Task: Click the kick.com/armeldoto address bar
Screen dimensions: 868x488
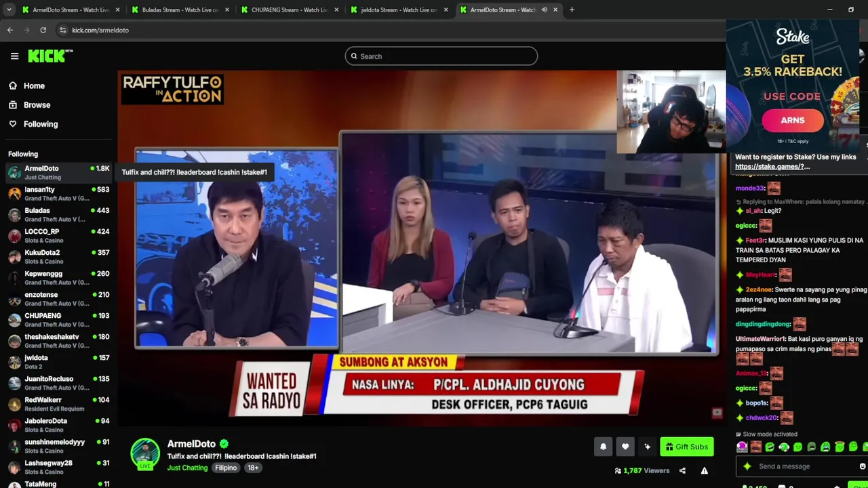Action: pos(100,30)
